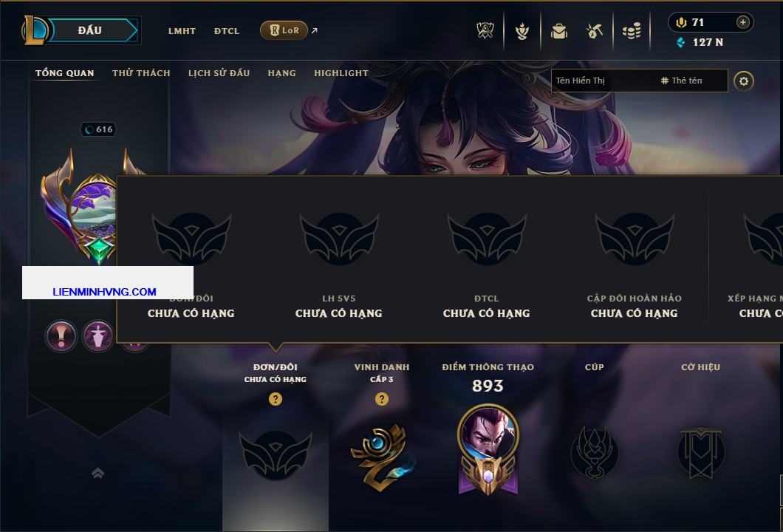Image resolution: width=783 pixels, height=532 pixels.
Task: Open the Loot backpack icon
Action: [558, 31]
